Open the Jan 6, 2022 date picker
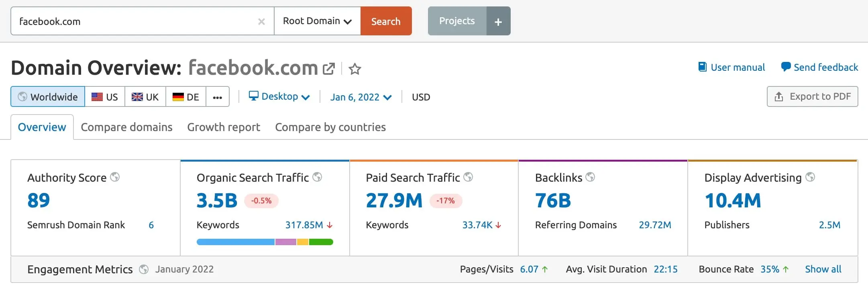This screenshot has height=295, width=868. pos(361,97)
